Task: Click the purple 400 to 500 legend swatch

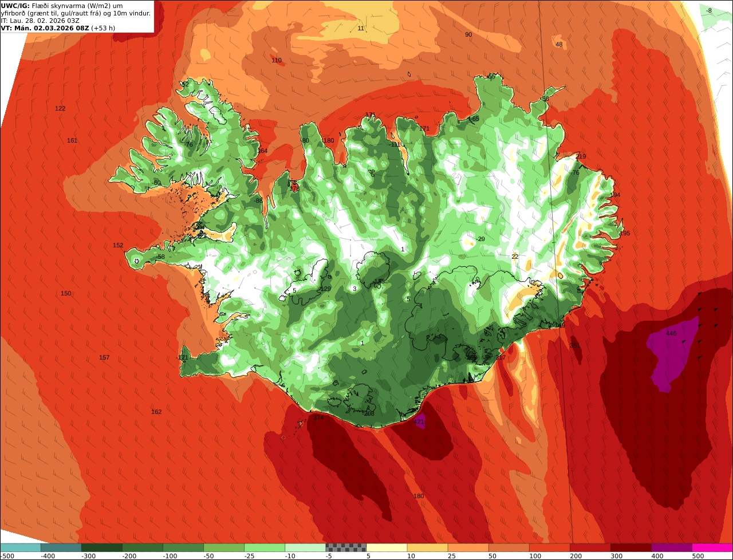Action: (671, 547)
